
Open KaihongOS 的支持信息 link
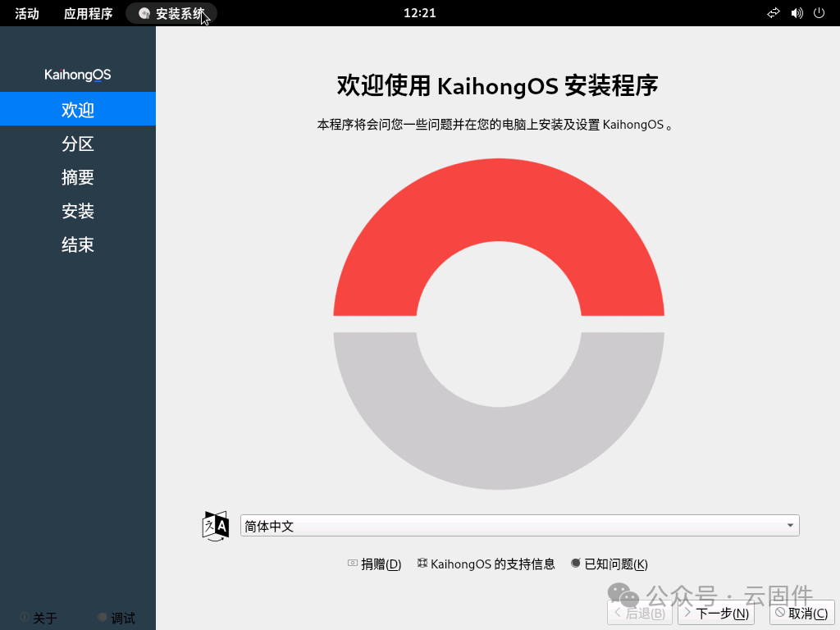486,564
